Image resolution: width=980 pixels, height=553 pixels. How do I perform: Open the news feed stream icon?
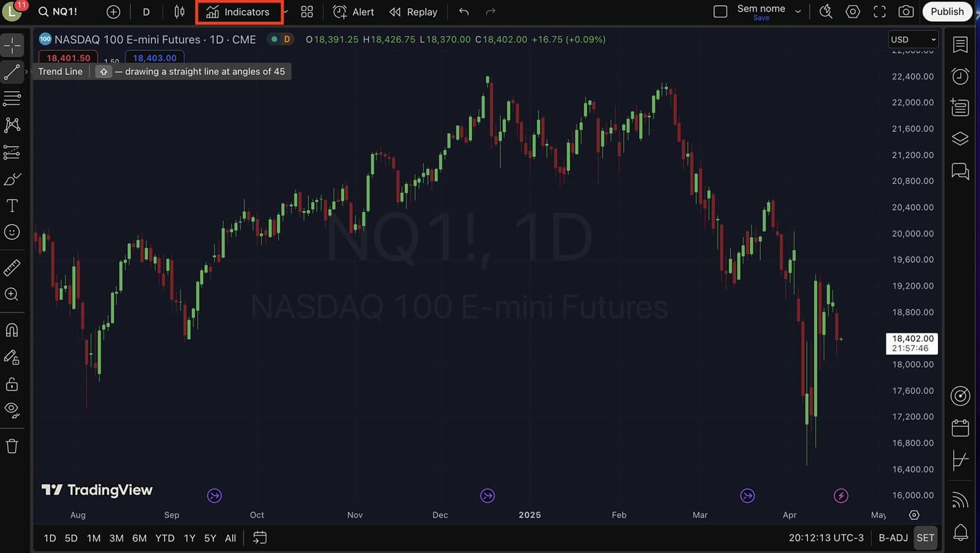(x=961, y=500)
